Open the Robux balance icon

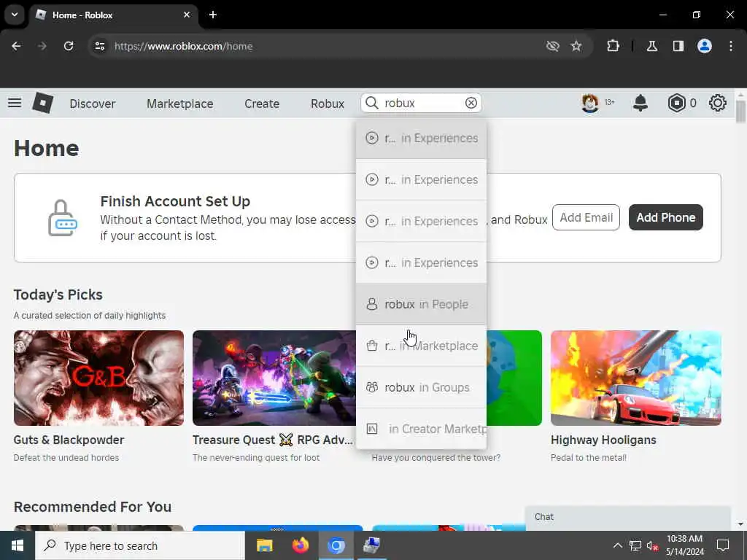(676, 103)
